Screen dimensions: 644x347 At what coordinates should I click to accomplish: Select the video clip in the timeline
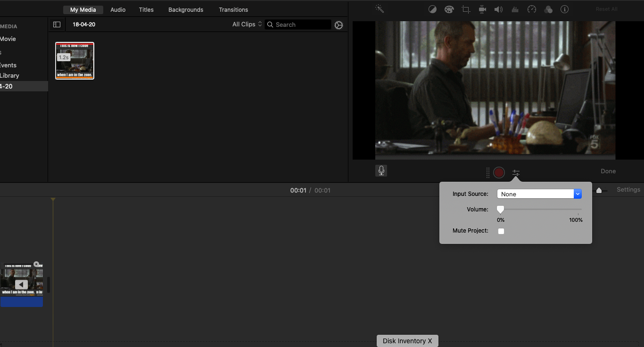point(21,280)
